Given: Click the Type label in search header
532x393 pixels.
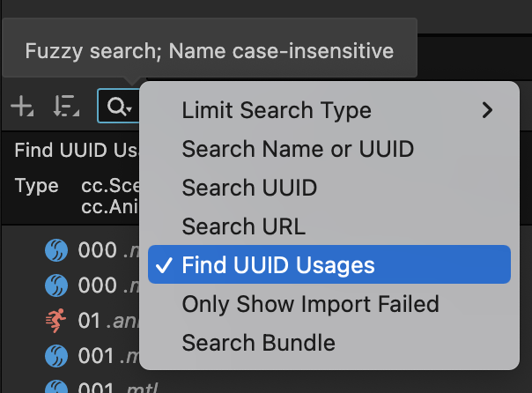Looking at the screenshot, I should point(36,186).
